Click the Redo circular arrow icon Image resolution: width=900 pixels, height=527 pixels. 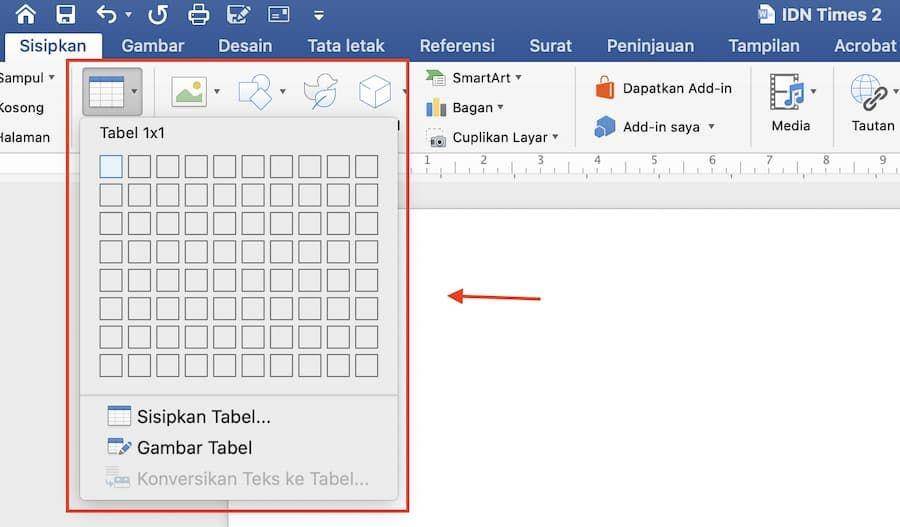[x=158, y=14]
